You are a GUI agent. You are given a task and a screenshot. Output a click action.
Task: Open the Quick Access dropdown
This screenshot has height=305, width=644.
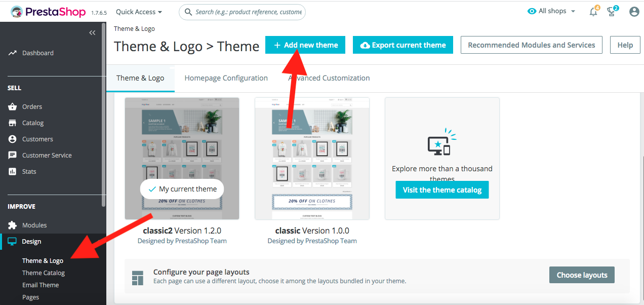pyautogui.click(x=139, y=11)
